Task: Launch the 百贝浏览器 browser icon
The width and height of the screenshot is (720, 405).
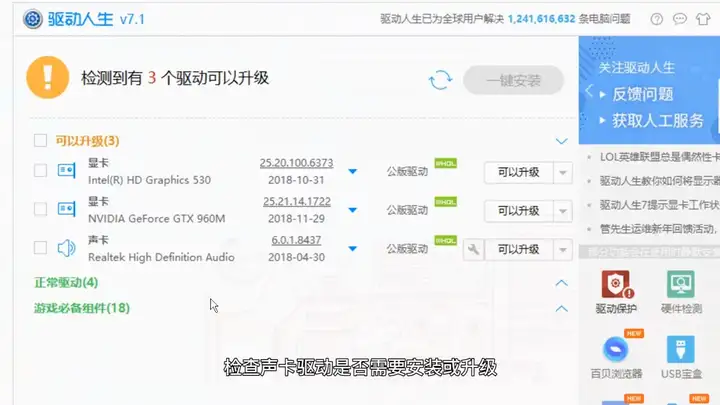Action: [616, 357]
